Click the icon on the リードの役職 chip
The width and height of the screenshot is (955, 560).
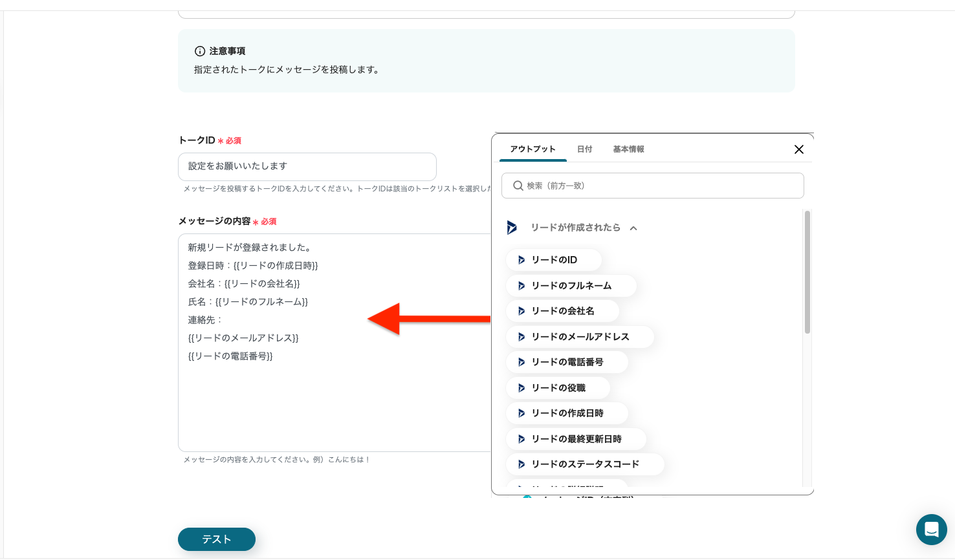pyautogui.click(x=521, y=388)
